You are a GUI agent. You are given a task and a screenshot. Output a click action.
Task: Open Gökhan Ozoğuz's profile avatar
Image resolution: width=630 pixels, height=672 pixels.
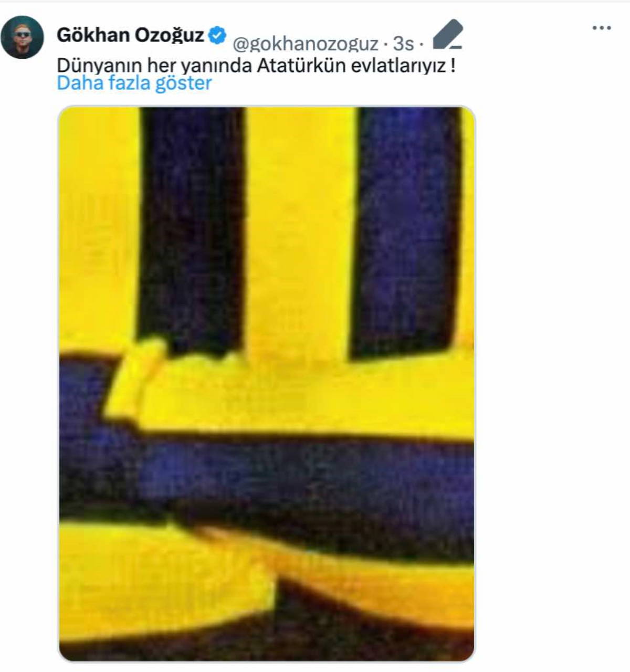(x=22, y=37)
